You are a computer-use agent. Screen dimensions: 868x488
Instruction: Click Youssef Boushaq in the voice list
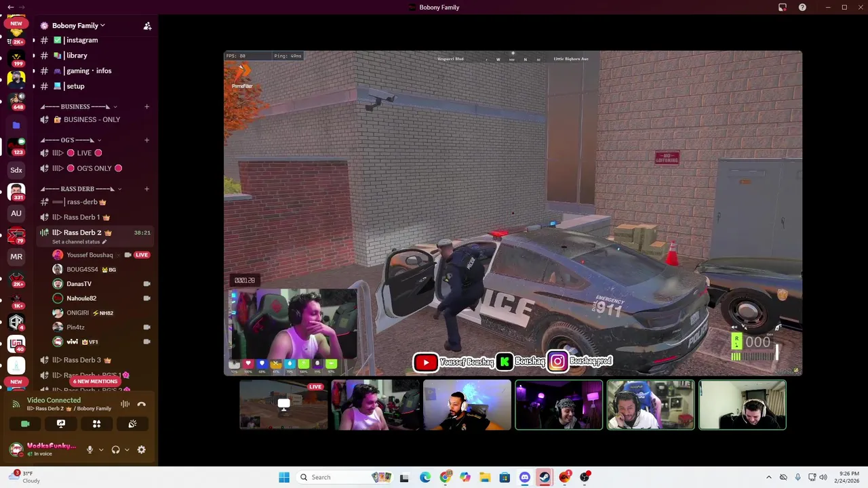[90, 255]
